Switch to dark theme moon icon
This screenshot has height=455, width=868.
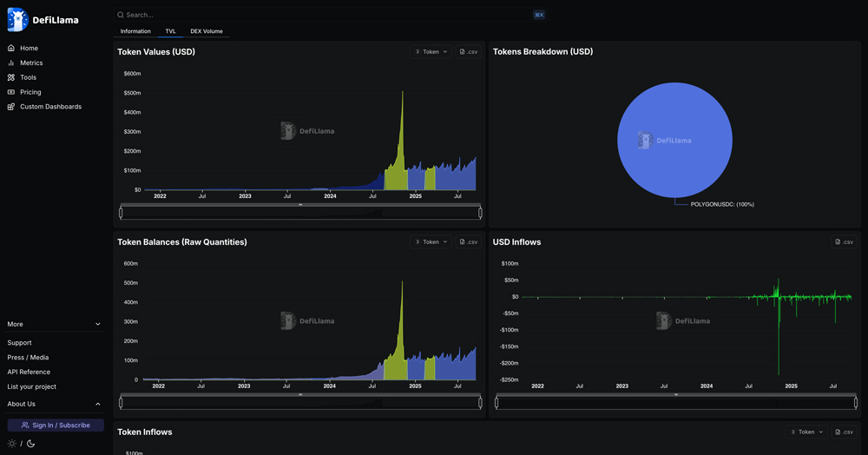(31, 444)
